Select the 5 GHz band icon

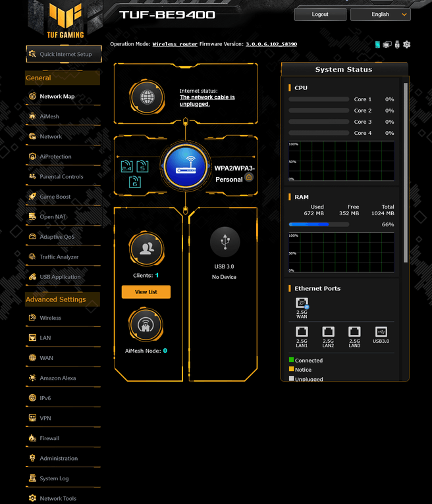coord(142,166)
